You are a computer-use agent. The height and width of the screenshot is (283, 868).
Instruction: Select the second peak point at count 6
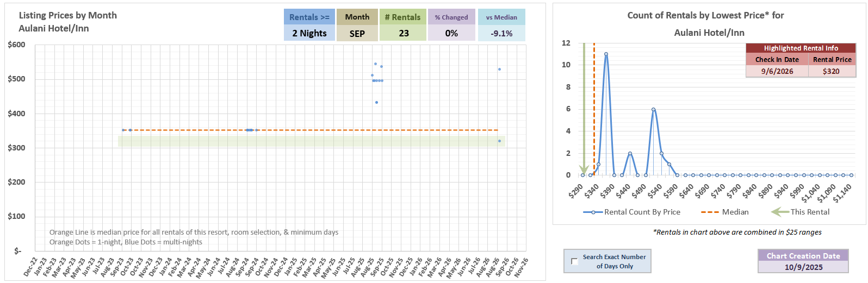(653, 110)
